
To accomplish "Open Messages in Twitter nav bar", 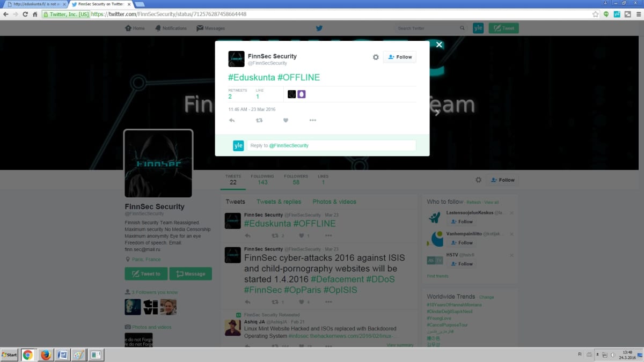I will (x=210, y=28).
